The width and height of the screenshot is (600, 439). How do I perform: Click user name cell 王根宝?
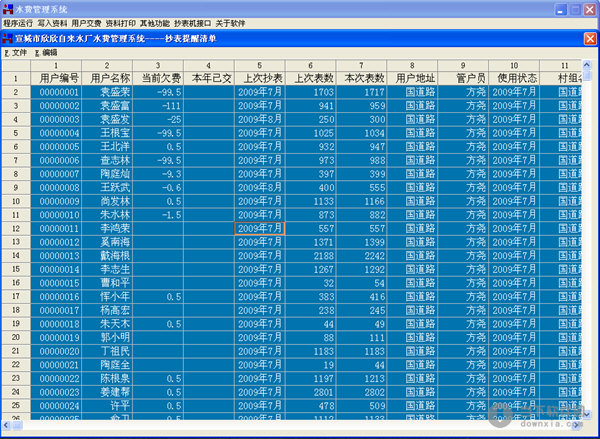pyautogui.click(x=107, y=133)
